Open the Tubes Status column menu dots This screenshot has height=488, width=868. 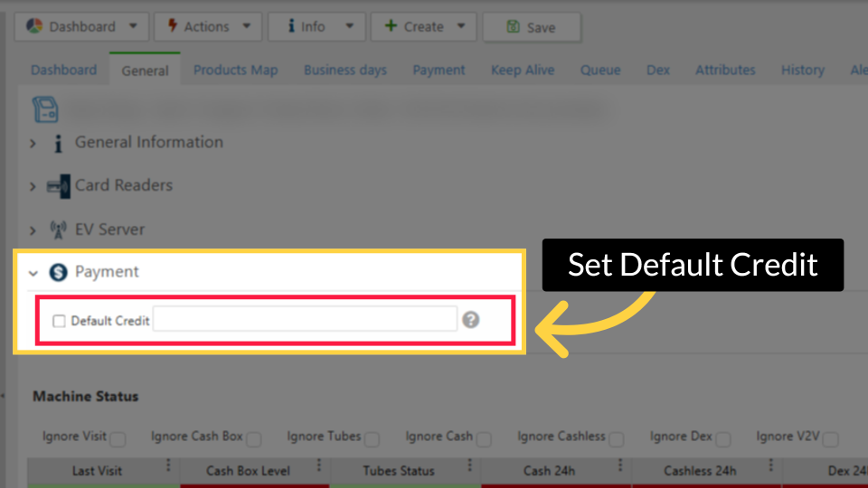[x=469, y=465]
